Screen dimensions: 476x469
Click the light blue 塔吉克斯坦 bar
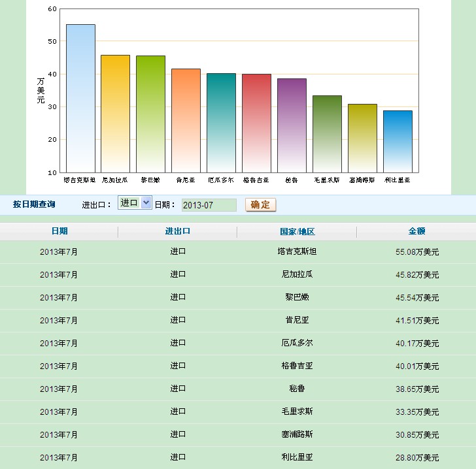[80, 98]
